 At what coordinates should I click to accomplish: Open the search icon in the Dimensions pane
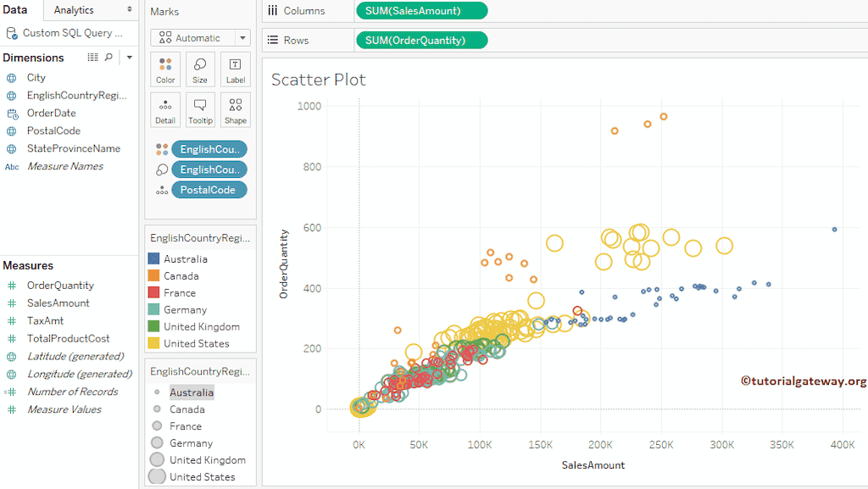106,57
